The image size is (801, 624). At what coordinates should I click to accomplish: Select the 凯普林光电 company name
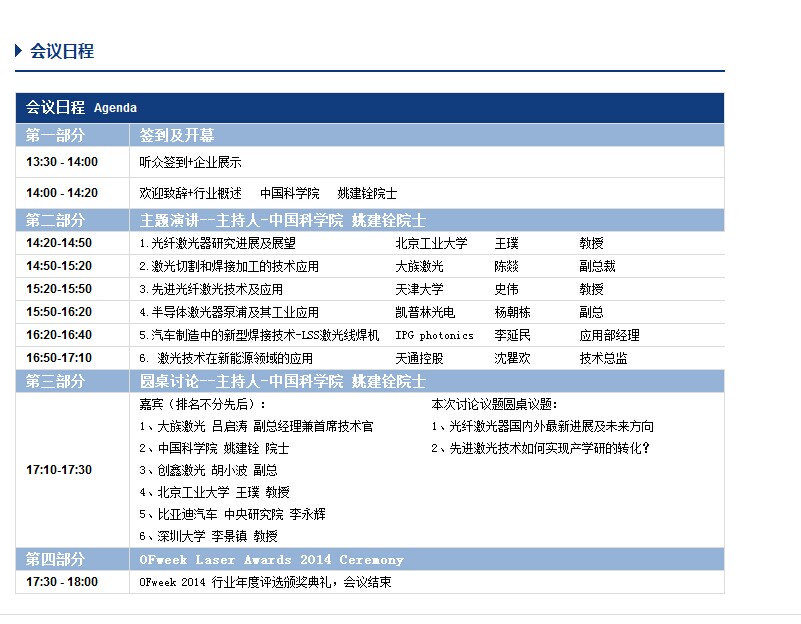425,312
